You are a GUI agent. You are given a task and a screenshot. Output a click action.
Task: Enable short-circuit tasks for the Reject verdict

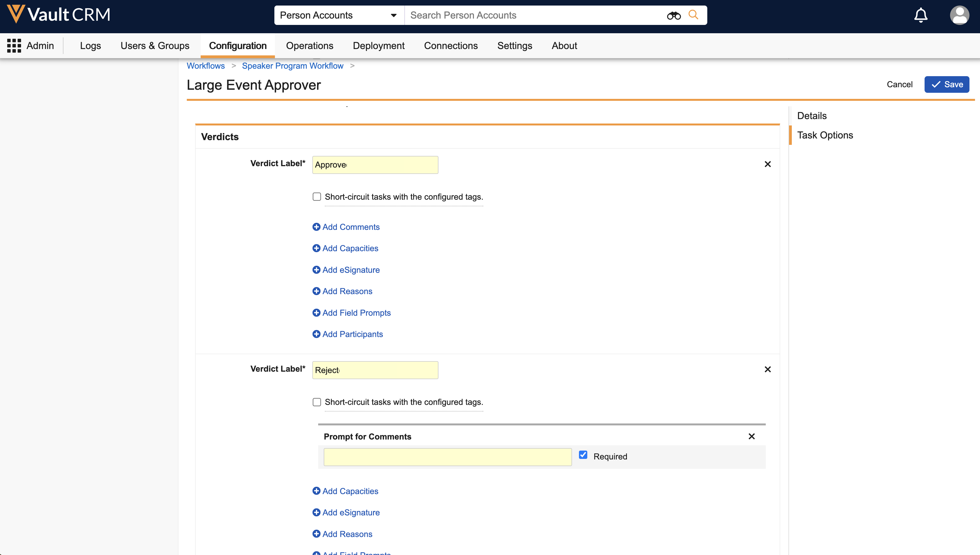(x=317, y=402)
